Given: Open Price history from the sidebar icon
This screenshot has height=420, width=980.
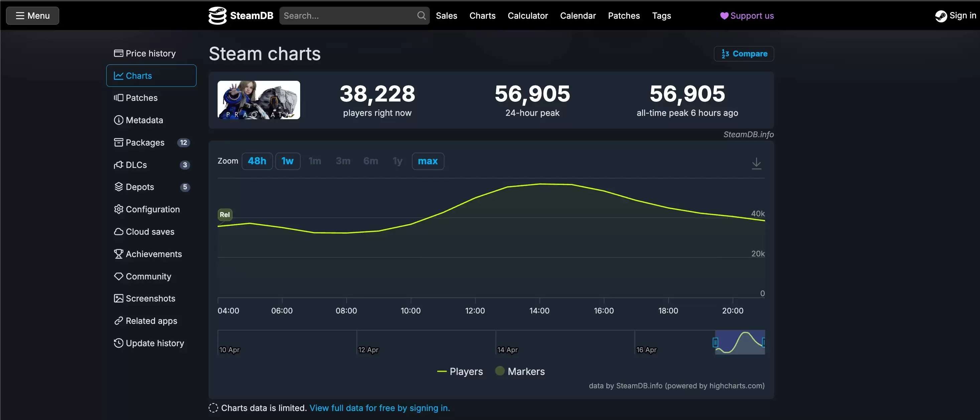Looking at the screenshot, I should 118,53.
